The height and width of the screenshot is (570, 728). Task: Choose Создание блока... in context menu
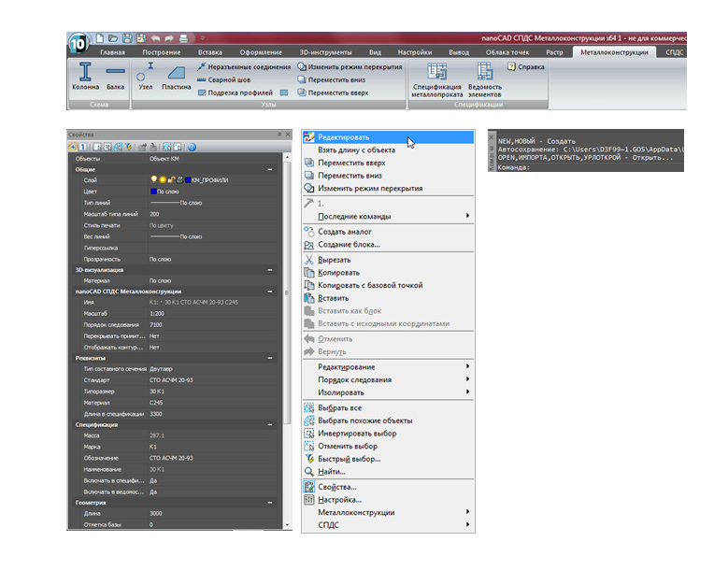point(388,245)
